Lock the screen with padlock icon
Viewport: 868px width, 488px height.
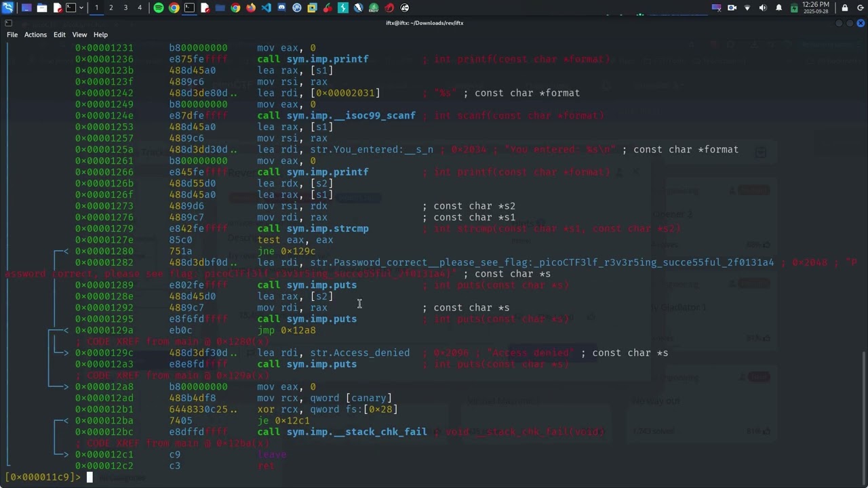(x=845, y=8)
